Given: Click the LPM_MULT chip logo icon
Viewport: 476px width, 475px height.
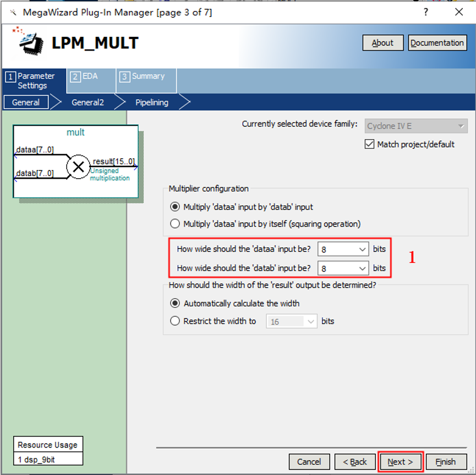Looking at the screenshot, I should [26, 42].
